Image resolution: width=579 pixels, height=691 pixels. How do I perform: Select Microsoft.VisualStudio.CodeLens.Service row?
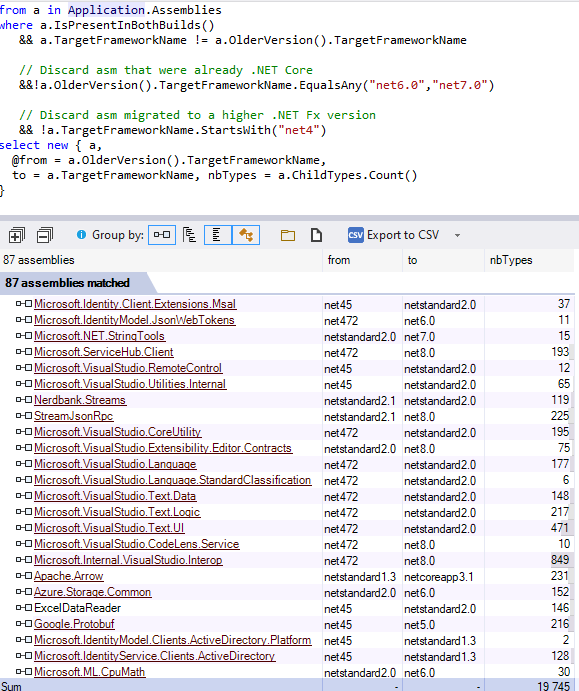pos(287,544)
